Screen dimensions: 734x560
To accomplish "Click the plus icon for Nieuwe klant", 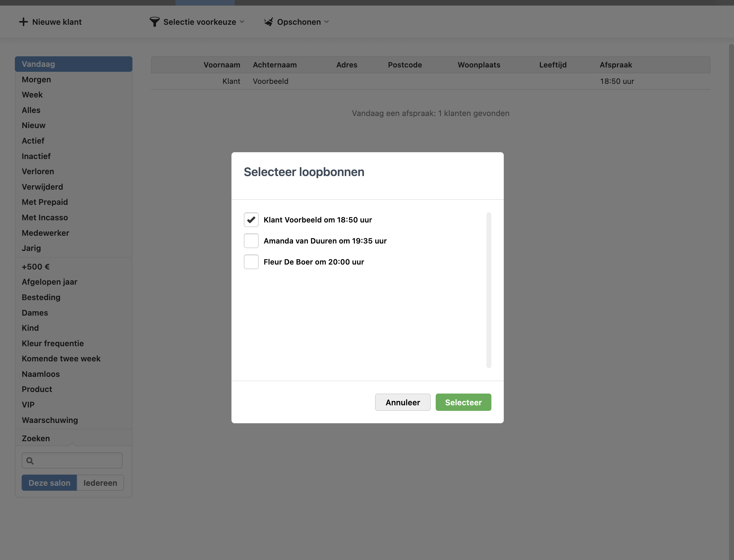I will tap(23, 22).
